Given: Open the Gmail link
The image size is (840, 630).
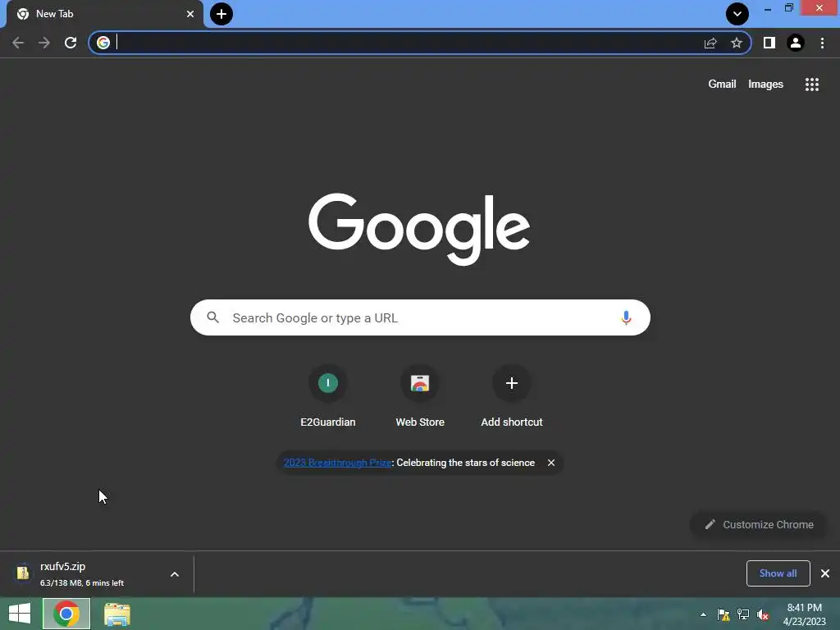Looking at the screenshot, I should (x=722, y=84).
